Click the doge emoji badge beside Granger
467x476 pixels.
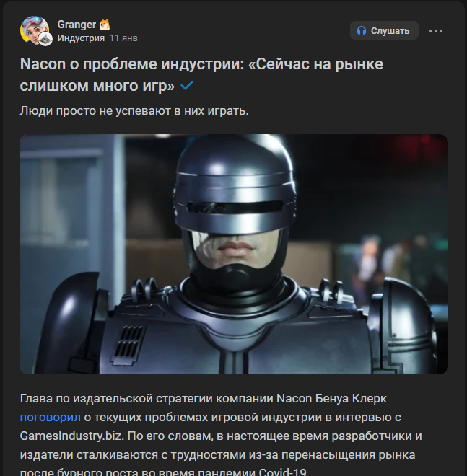[105, 25]
